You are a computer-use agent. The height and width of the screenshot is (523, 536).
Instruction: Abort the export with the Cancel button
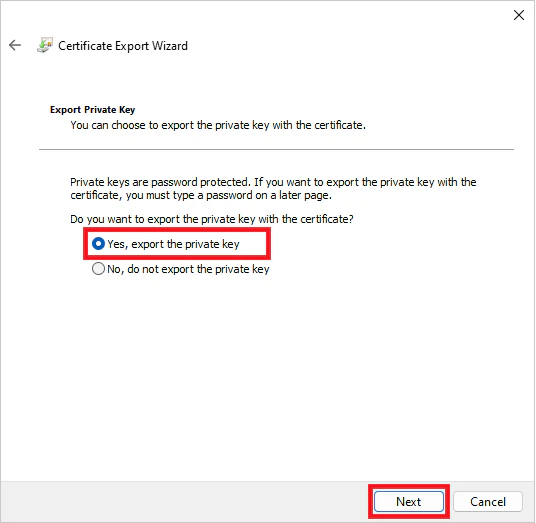(488, 502)
